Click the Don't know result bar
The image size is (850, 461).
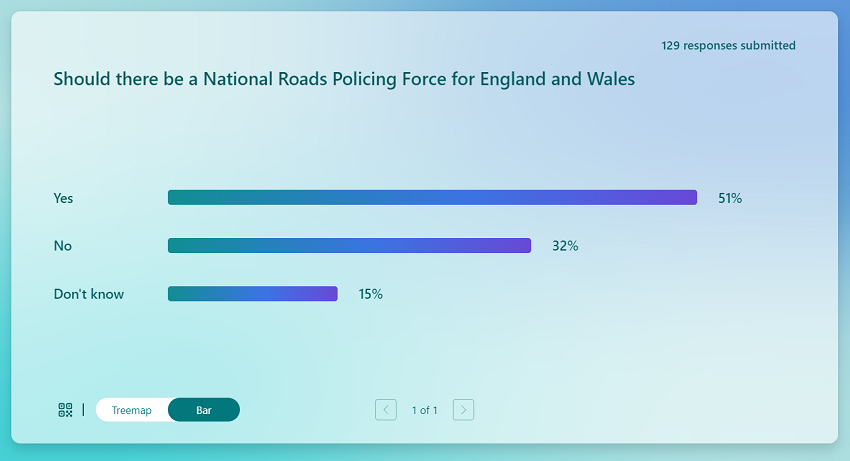252,294
